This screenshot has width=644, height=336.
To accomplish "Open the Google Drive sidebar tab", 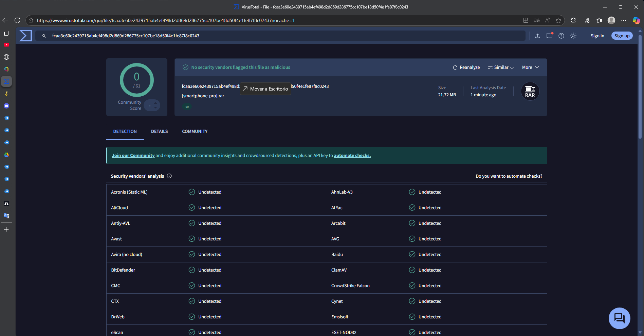I will point(6,155).
